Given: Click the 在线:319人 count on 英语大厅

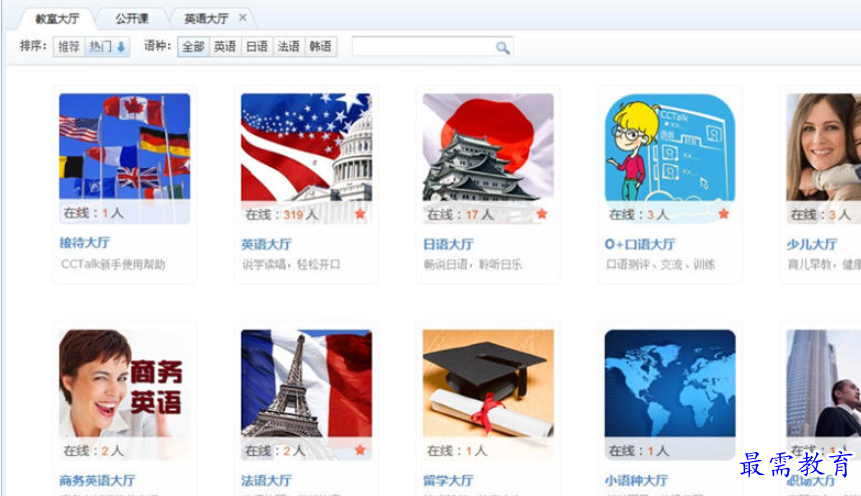Looking at the screenshot, I should point(282,214).
